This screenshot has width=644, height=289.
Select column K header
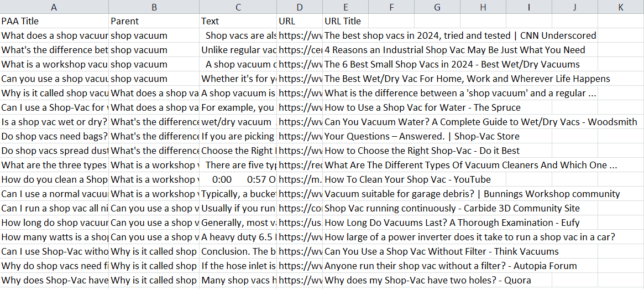pyautogui.click(x=621, y=7)
